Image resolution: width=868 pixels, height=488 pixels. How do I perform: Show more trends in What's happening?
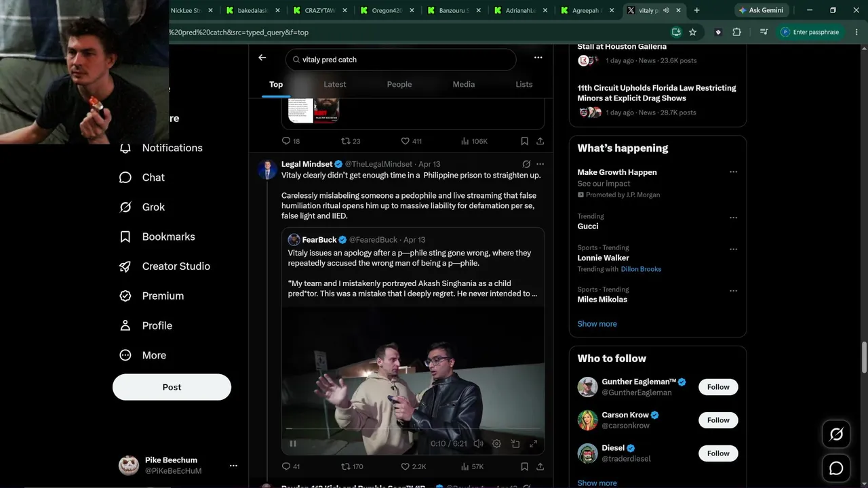[597, 324]
